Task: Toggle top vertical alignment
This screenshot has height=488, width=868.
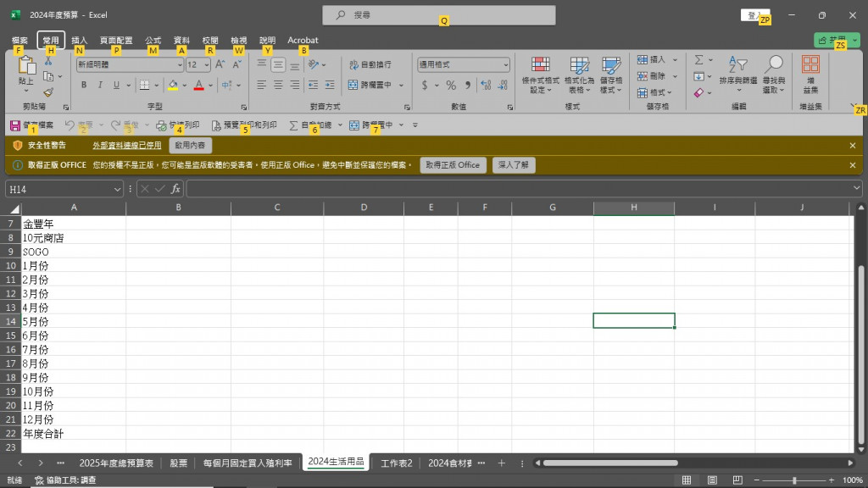Action: click(x=261, y=64)
